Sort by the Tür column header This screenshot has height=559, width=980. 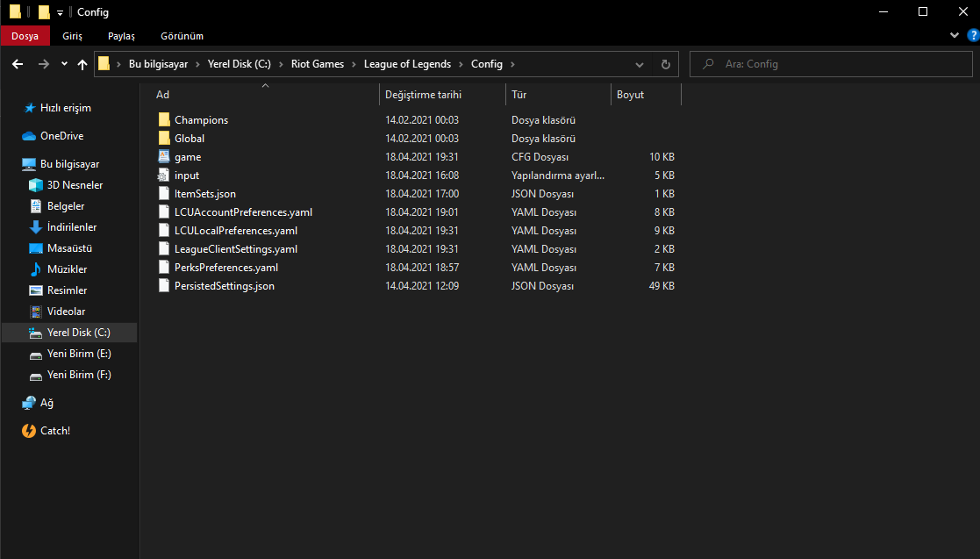point(557,95)
